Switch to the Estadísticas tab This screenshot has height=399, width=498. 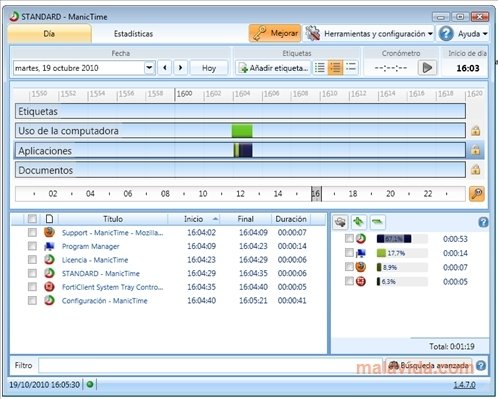point(133,34)
